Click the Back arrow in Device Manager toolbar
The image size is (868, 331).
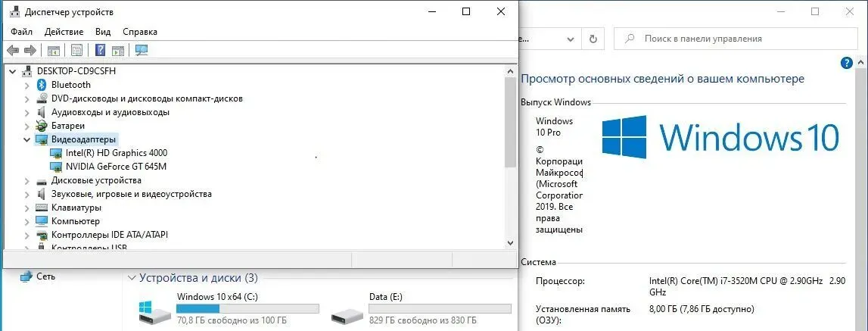pos(12,50)
